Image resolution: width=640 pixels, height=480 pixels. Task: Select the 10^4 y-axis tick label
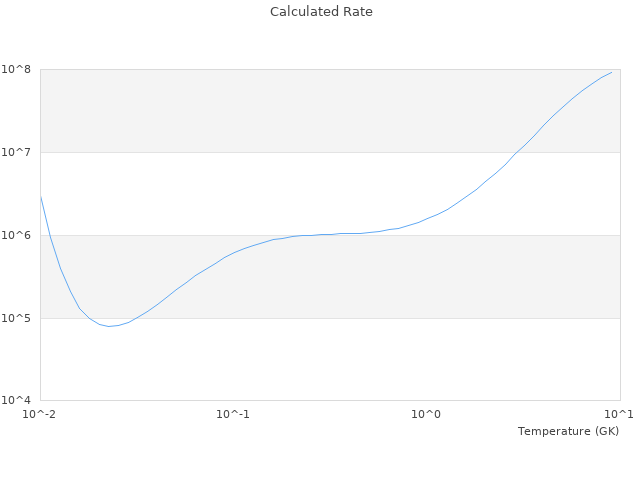tap(18, 401)
